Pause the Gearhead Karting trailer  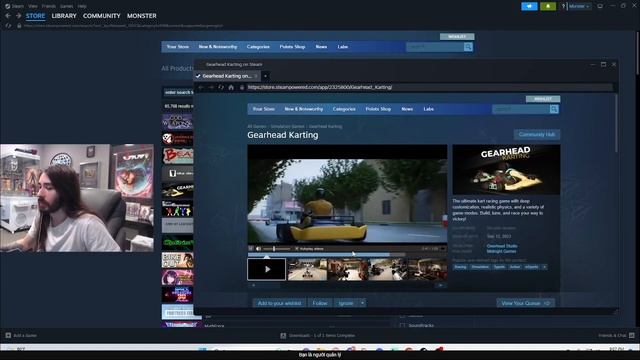click(x=251, y=249)
